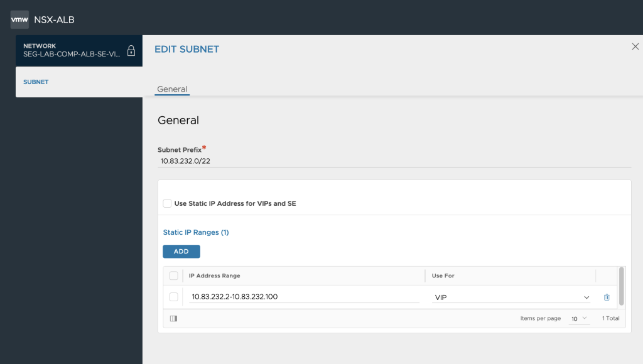The image size is (643, 364).
Task: Enable Use Static IP Address for VIPs and SE
Action: pos(167,203)
